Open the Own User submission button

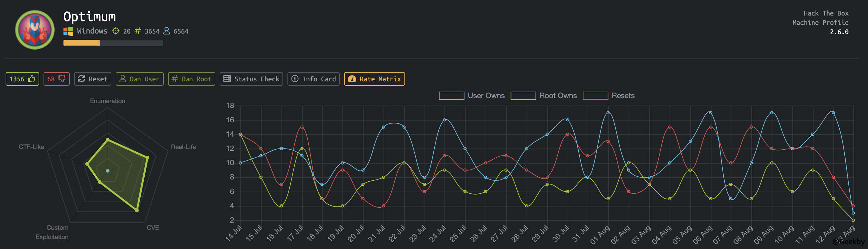tap(139, 79)
